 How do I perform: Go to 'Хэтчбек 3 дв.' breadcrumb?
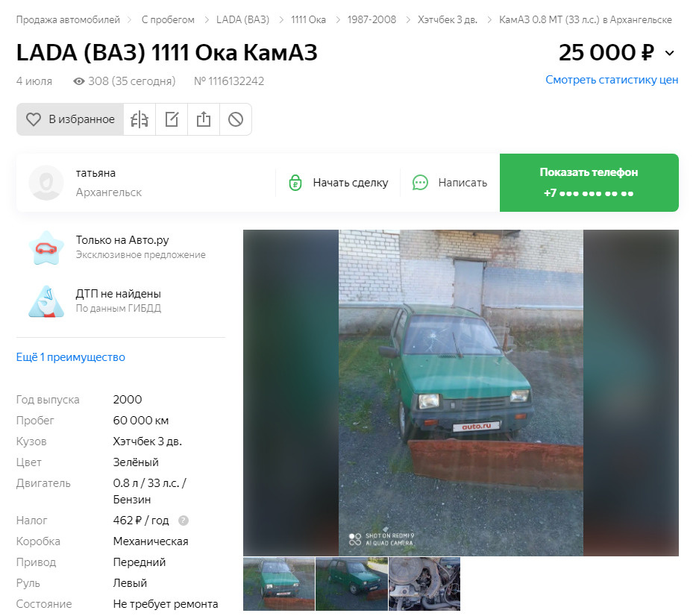[448, 20]
